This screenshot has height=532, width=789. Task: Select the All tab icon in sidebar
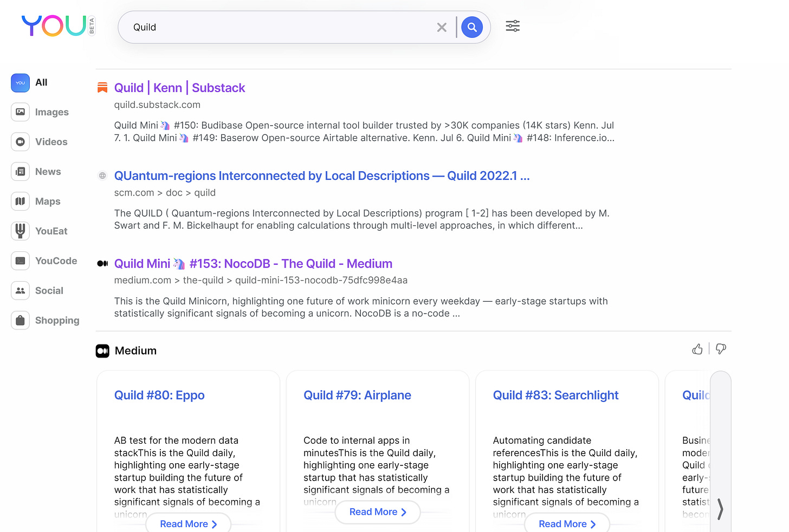20,83
